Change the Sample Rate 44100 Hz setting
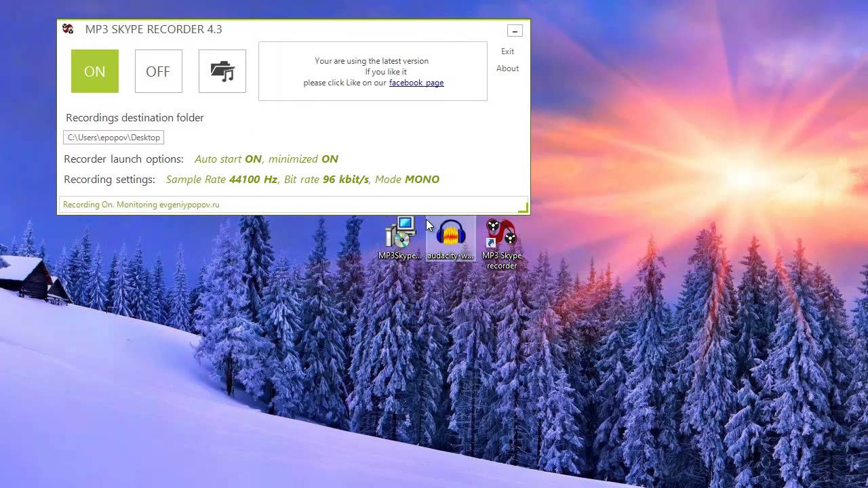 click(222, 180)
